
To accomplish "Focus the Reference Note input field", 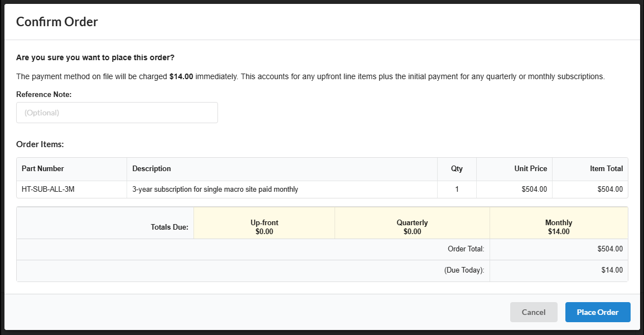I will click(117, 113).
